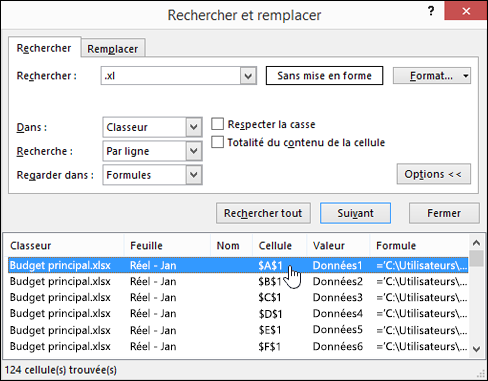
Task: Click the Rechercher tout button
Action: coord(263,213)
